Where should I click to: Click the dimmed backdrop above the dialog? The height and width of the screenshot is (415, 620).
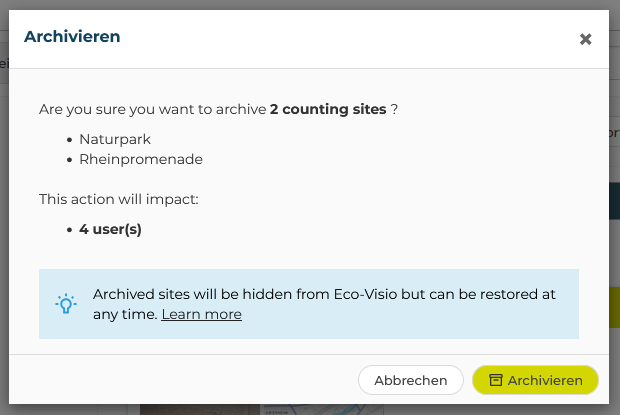coord(310,4)
